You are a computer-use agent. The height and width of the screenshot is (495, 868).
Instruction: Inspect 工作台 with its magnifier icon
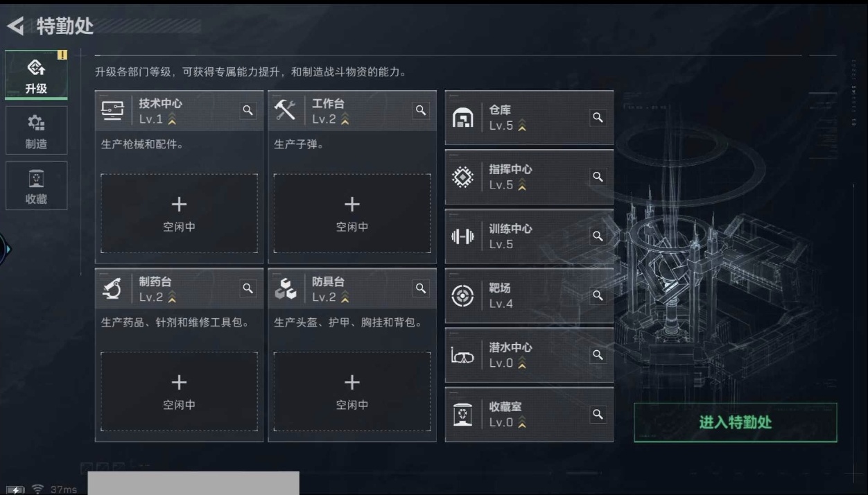tap(421, 110)
